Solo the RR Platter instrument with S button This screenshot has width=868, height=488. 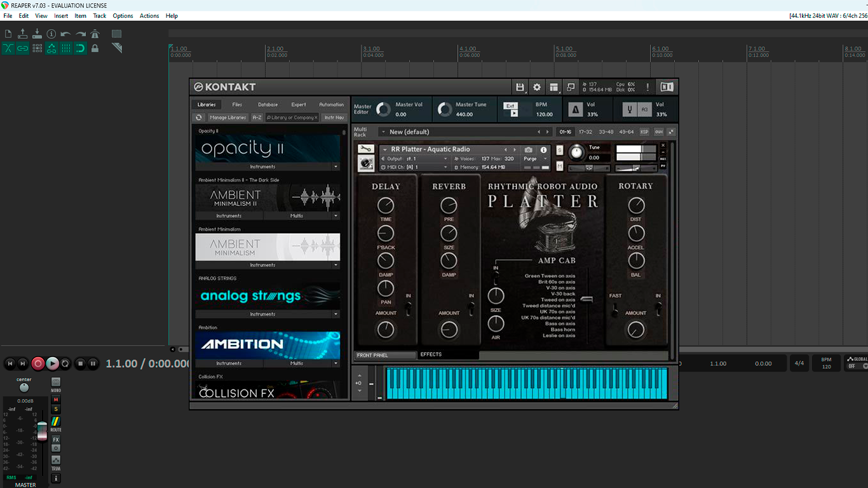click(x=560, y=151)
